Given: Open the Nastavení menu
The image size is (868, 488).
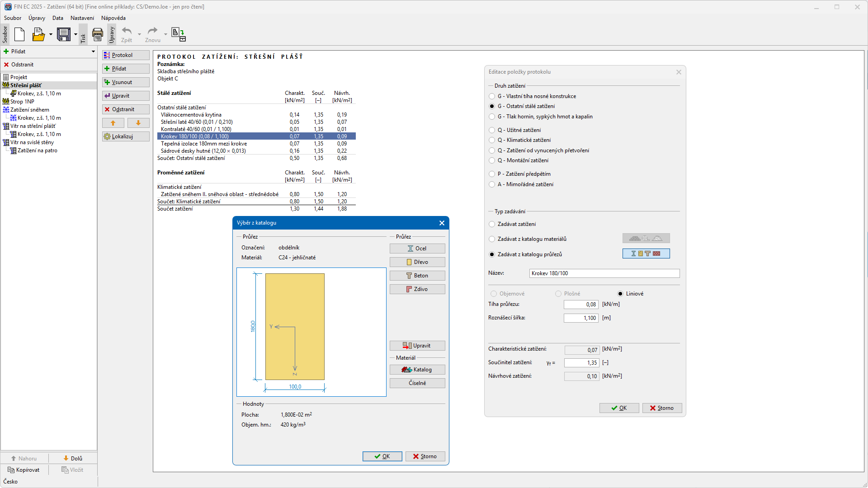Looking at the screenshot, I should pyautogui.click(x=82, y=18).
